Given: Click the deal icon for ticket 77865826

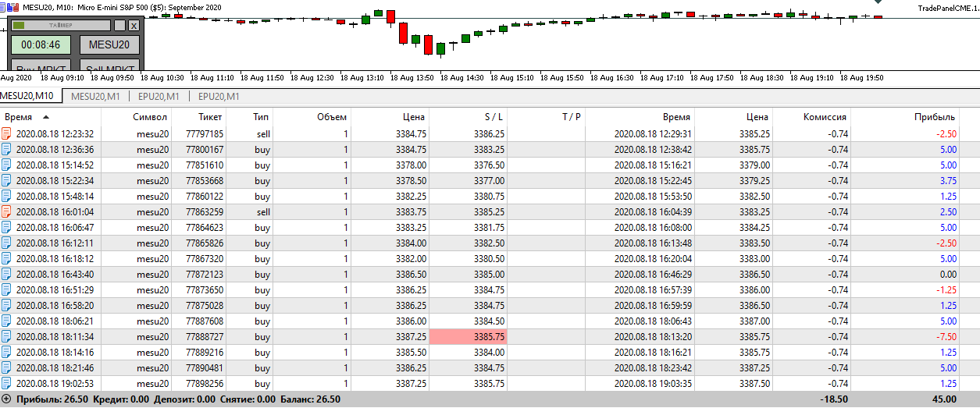Looking at the screenshot, I should tap(7, 243).
